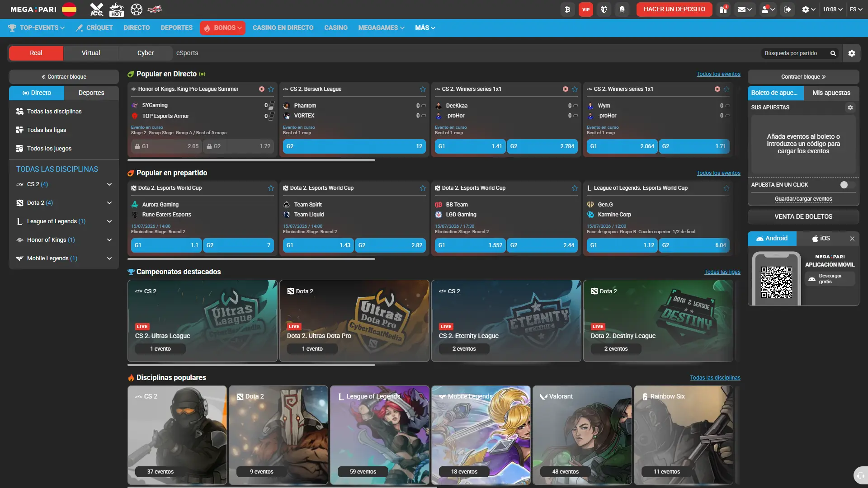Image resolution: width=868 pixels, height=488 pixels.
Task: Switch to Cyber mode tab
Action: coord(146,53)
